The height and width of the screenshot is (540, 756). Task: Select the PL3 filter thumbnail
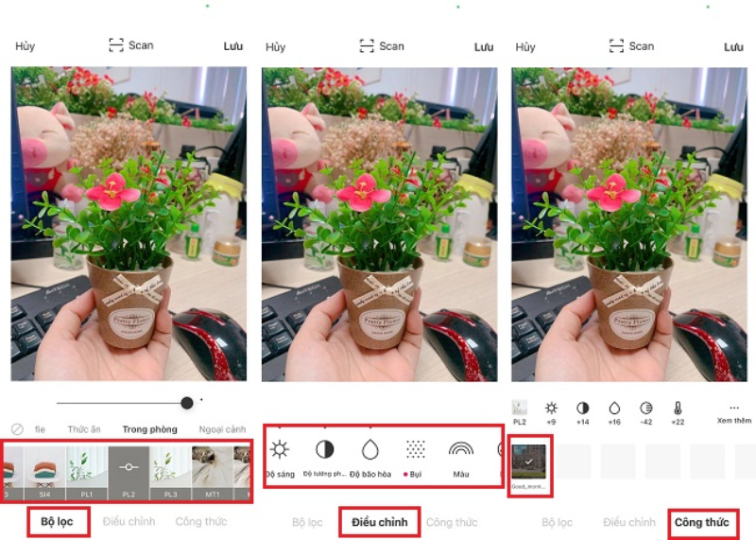pos(171,473)
